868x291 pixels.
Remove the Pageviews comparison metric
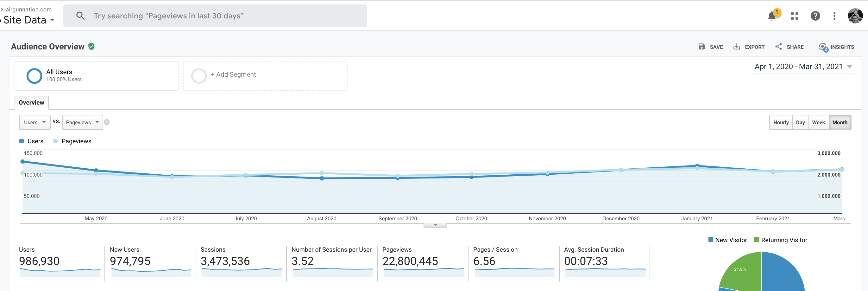pos(107,122)
